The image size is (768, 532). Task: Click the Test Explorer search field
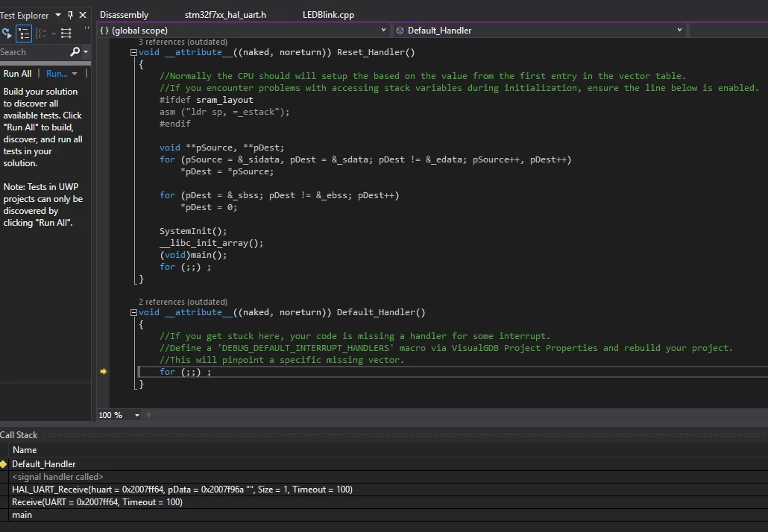coord(34,52)
